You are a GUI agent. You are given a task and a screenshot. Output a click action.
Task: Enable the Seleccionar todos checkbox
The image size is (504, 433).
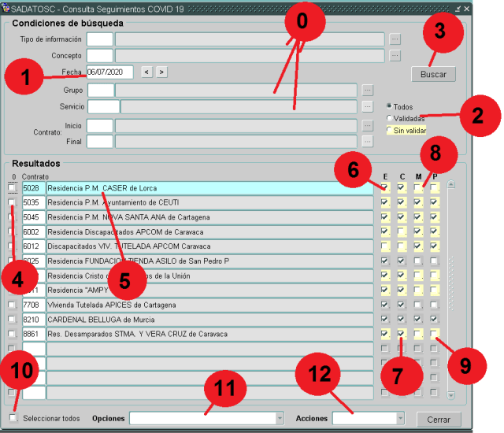pyautogui.click(x=13, y=418)
